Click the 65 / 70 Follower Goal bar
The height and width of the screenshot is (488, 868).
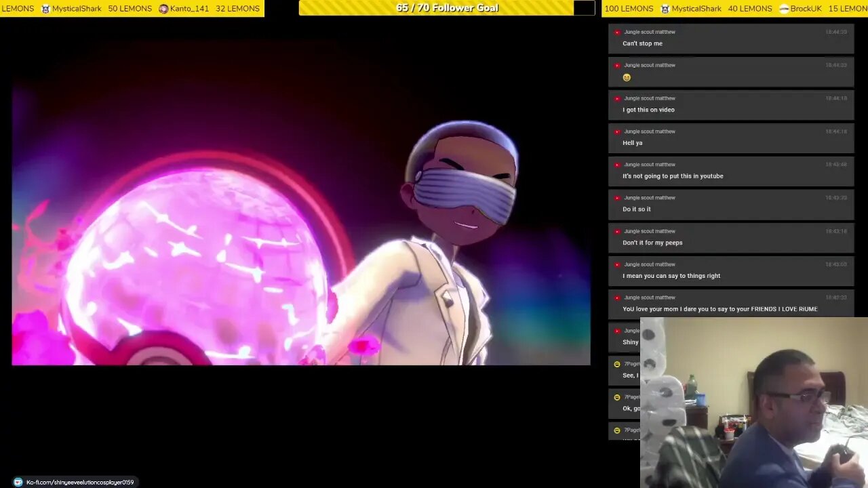(447, 8)
